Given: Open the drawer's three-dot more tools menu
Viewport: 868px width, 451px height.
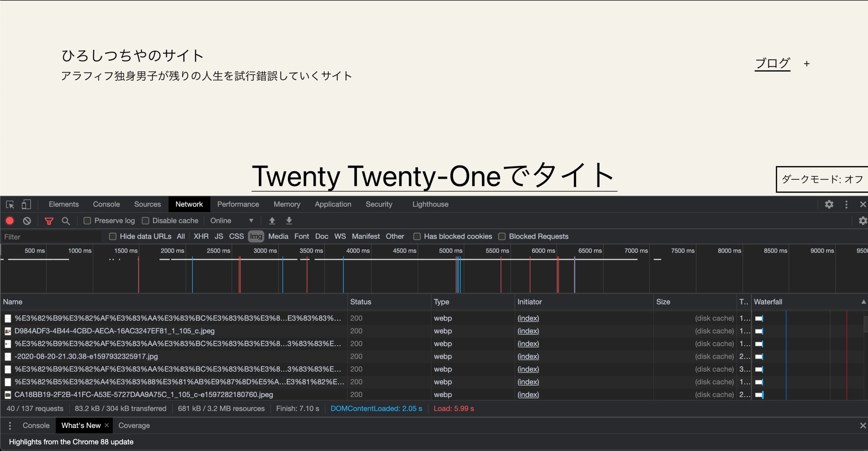Looking at the screenshot, I should point(10,426).
